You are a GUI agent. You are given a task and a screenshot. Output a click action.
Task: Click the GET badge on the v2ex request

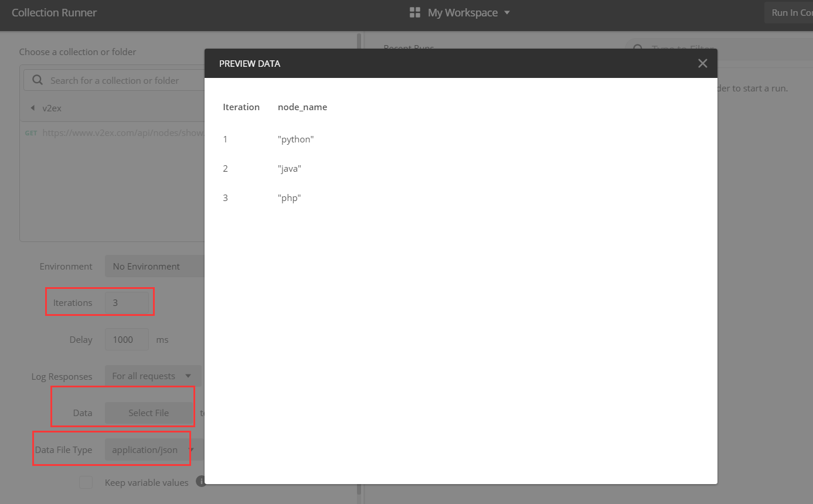coord(31,132)
